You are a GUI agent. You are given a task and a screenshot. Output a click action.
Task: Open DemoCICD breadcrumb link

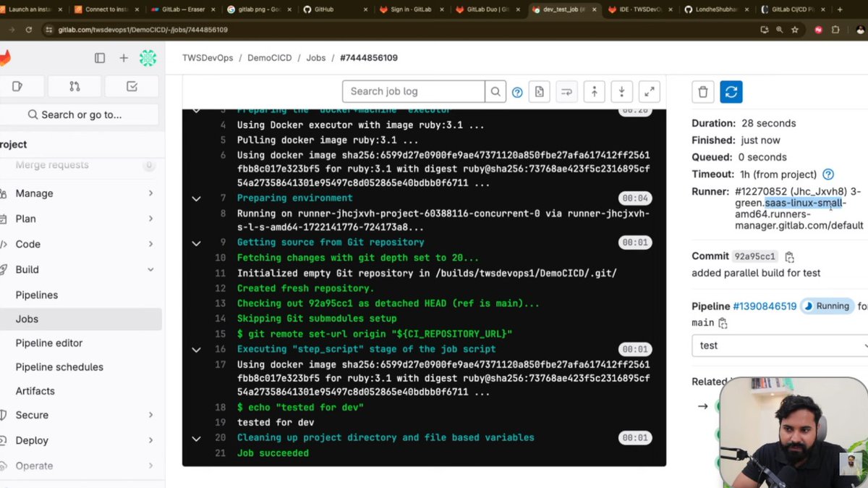click(270, 58)
